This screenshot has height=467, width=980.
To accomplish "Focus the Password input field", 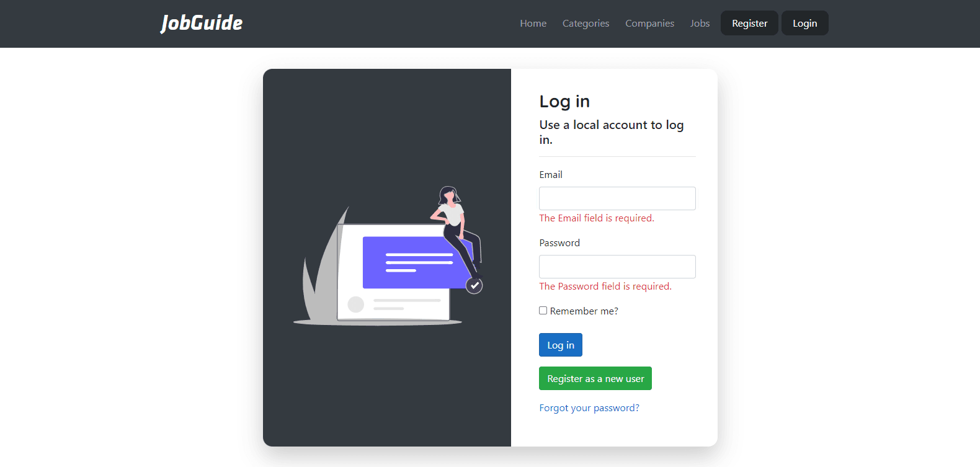I will [617, 267].
